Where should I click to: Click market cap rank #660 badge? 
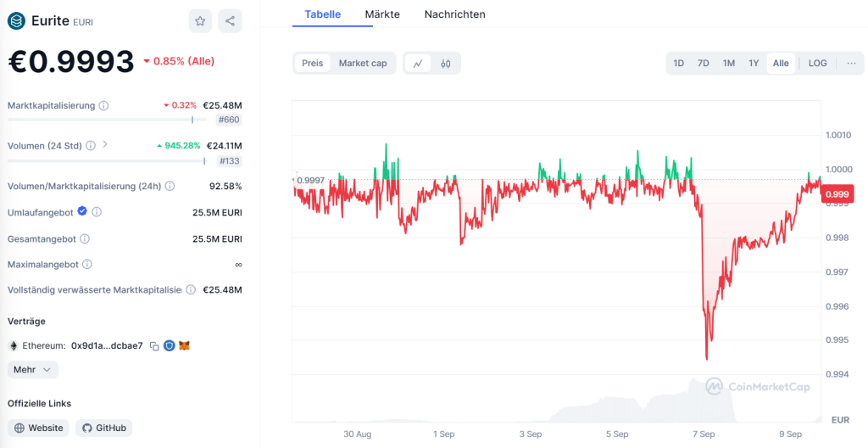click(x=230, y=119)
